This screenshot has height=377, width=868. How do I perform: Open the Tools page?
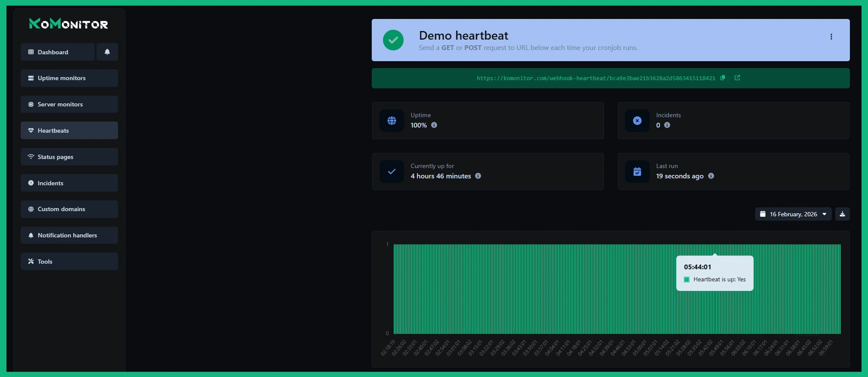[69, 262]
